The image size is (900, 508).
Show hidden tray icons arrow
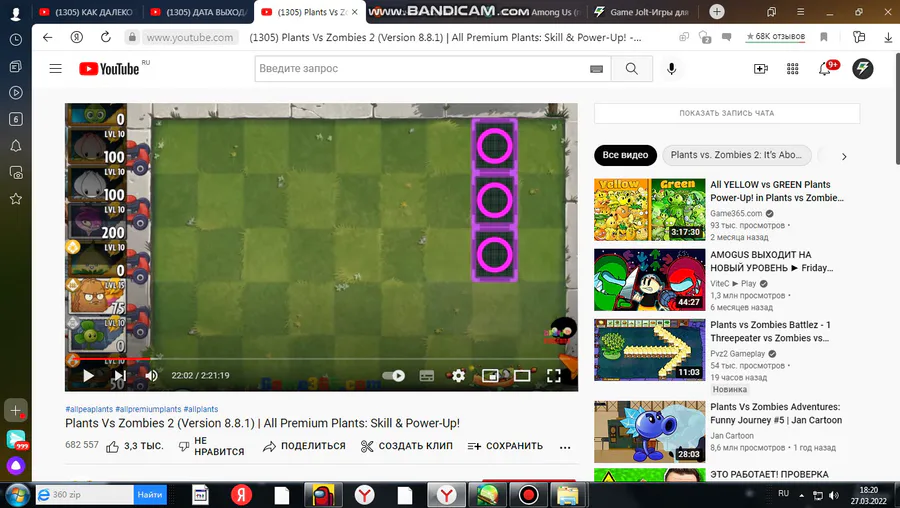[x=801, y=495]
